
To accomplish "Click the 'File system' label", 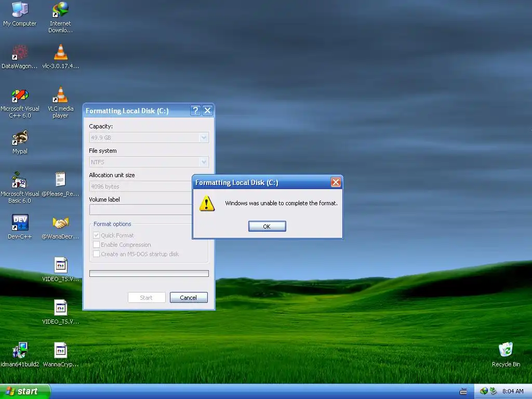I will click(103, 151).
